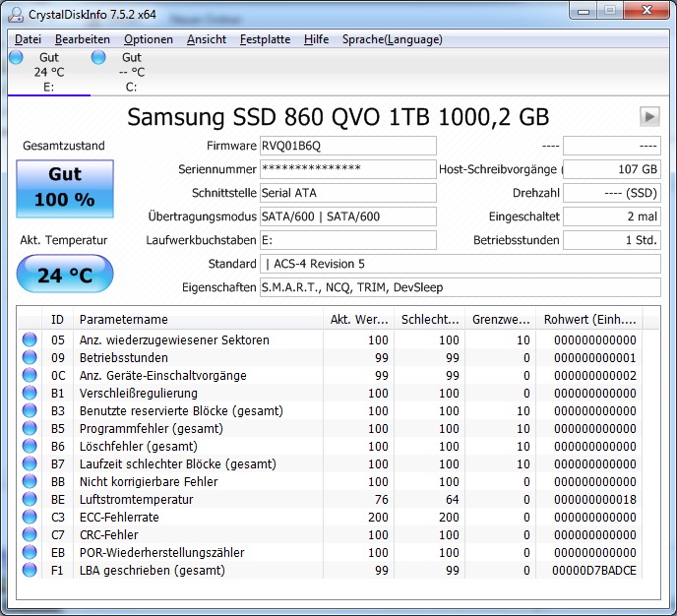
Task: Click the Schlecht... column header
Action: point(430,320)
